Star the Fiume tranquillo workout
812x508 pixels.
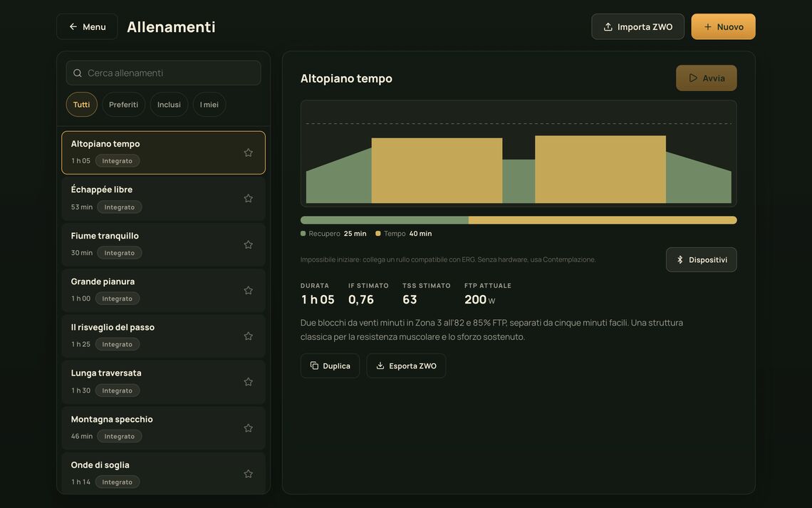(248, 244)
